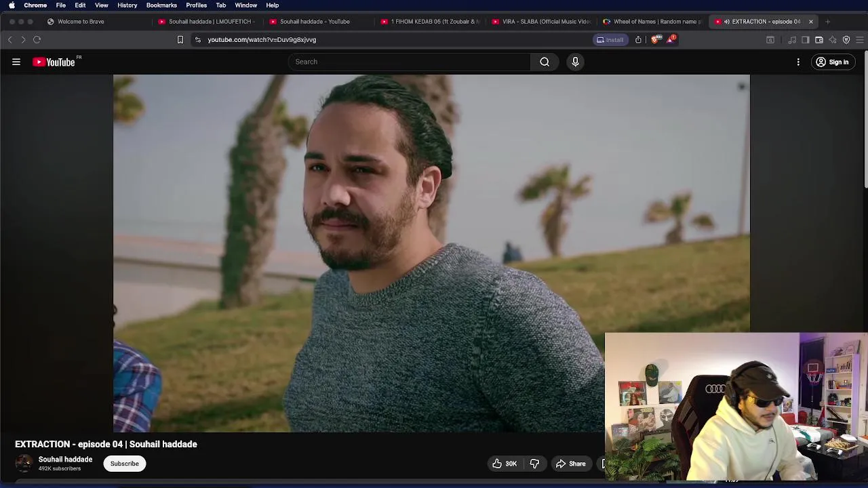Open the browser main hamburger menu
Screen dimensions: 868x488
(860, 40)
